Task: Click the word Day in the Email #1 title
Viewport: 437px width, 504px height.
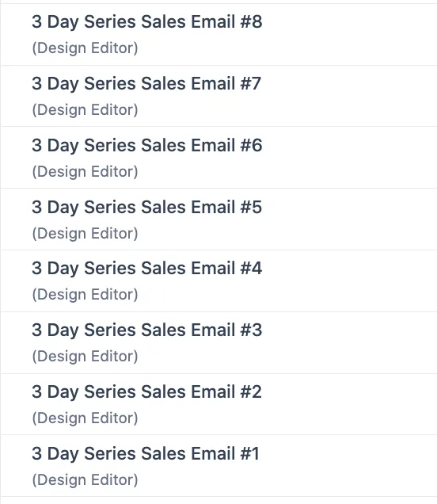Action: coord(63,455)
